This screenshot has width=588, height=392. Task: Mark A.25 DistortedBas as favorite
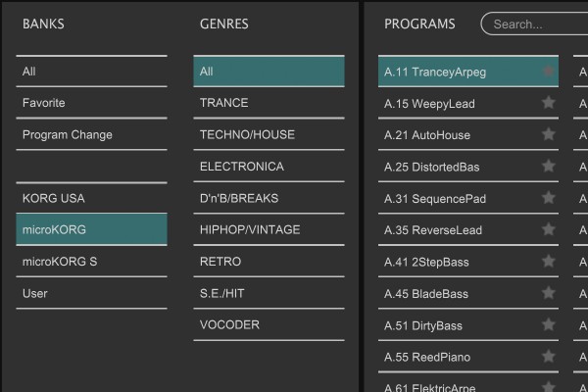[x=548, y=167]
